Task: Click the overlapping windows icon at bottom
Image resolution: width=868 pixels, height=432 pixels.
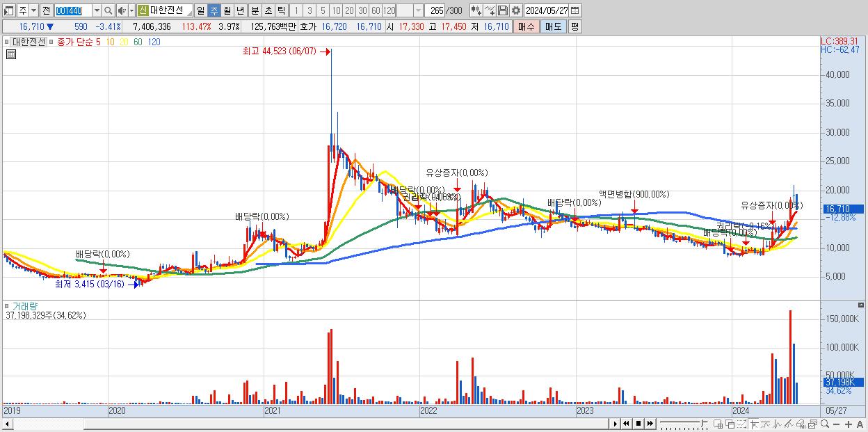Action: 730,424
